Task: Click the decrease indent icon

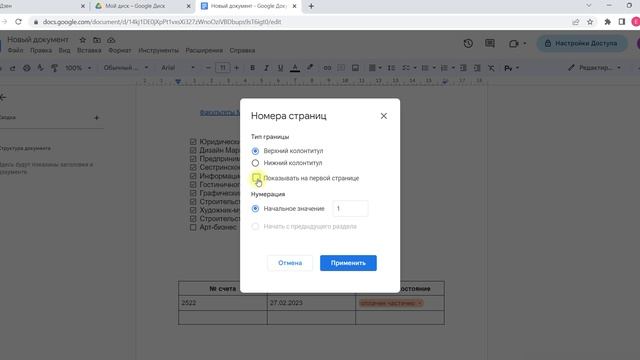Action: [463, 68]
